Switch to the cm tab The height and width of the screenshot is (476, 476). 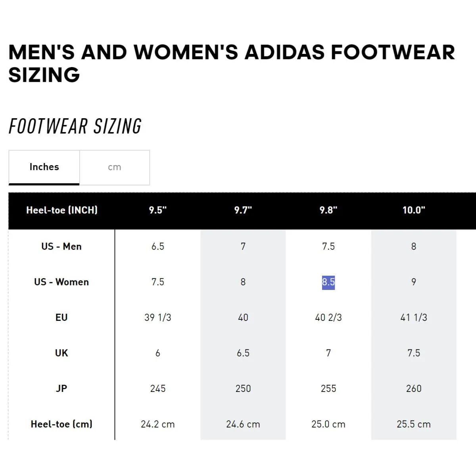[115, 167]
